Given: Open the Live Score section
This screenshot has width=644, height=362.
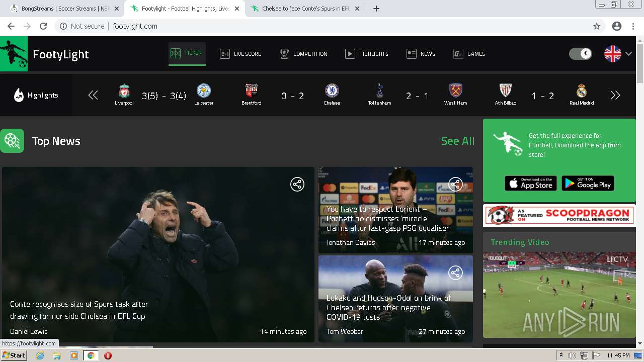Looking at the screenshot, I should pyautogui.click(x=240, y=54).
